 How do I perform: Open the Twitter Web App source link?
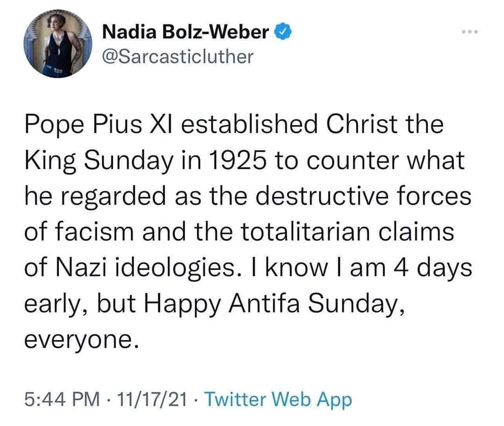(x=277, y=400)
